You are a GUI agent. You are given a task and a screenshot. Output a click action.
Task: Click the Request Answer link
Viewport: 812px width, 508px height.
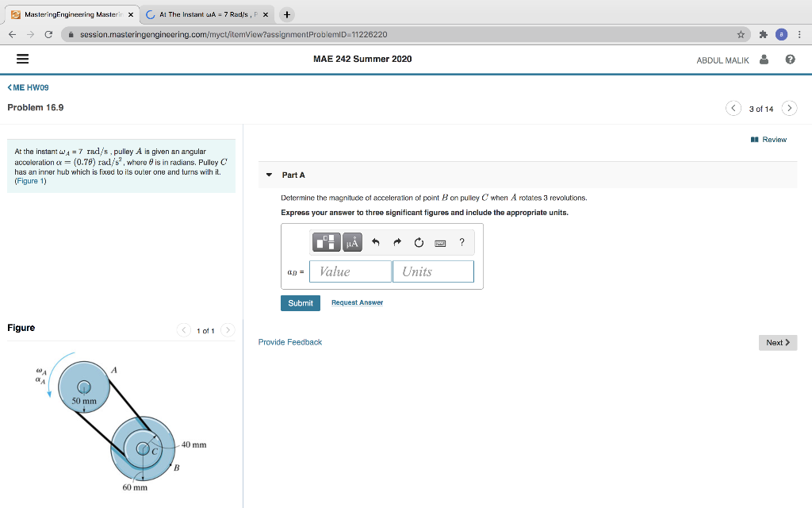coord(356,302)
